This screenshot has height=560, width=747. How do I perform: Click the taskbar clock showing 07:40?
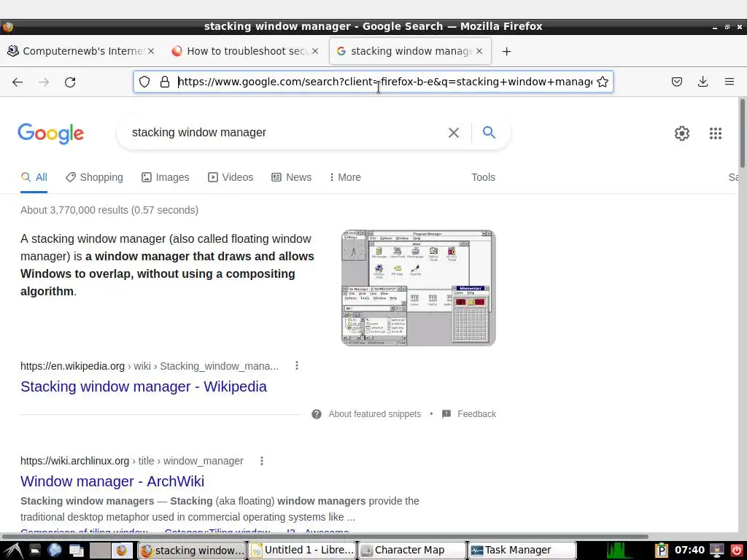click(x=689, y=551)
